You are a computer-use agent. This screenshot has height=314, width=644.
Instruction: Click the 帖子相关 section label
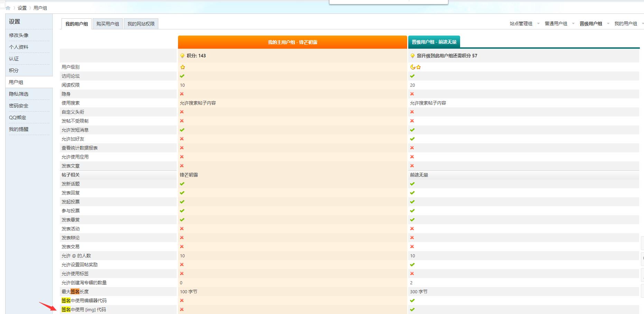coord(71,175)
